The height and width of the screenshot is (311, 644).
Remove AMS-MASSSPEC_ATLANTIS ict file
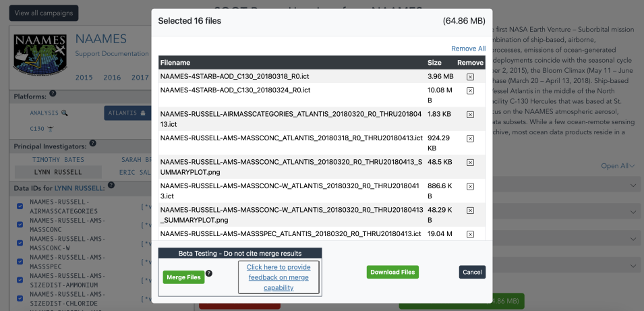click(x=470, y=234)
